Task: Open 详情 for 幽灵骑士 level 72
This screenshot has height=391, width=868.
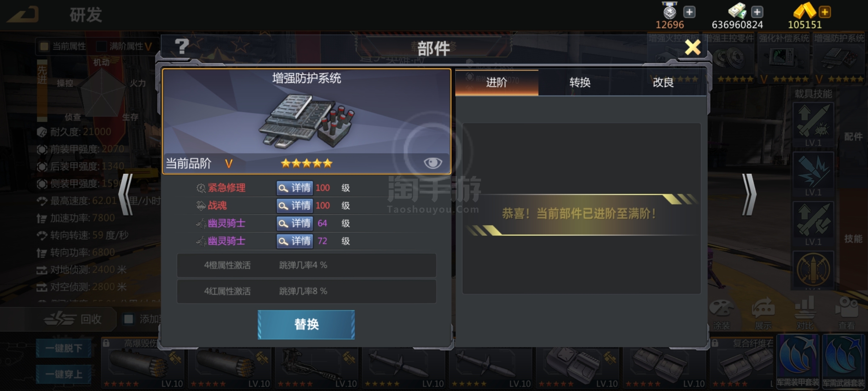Action: click(x=295, y=241)
